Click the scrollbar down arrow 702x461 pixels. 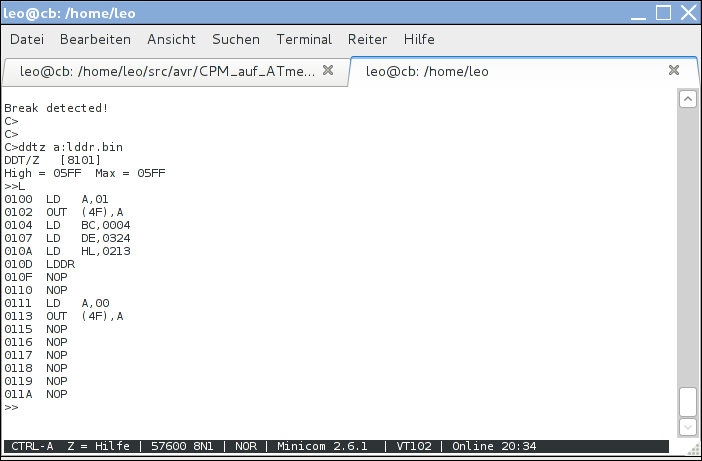tap(688, 427)
